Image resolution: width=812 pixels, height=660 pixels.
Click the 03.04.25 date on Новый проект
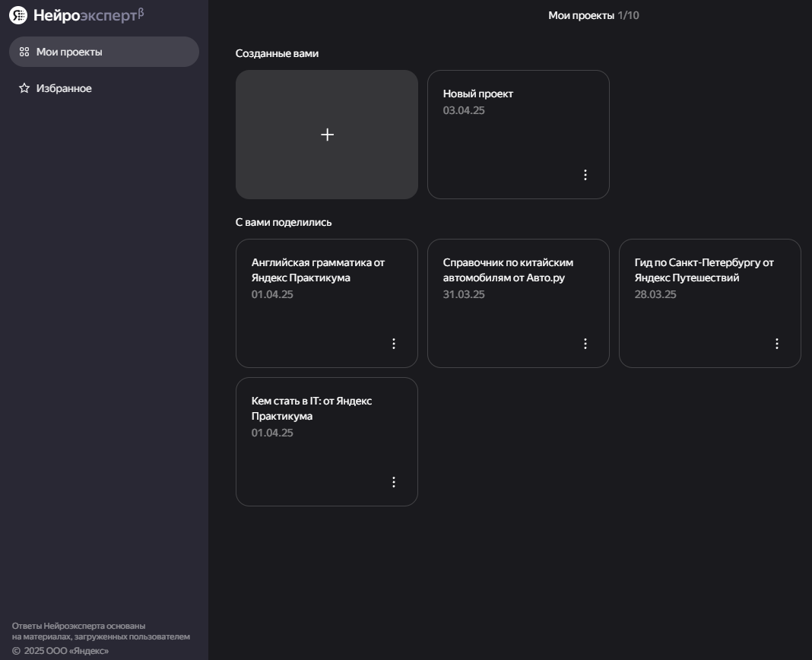(464, 111)
